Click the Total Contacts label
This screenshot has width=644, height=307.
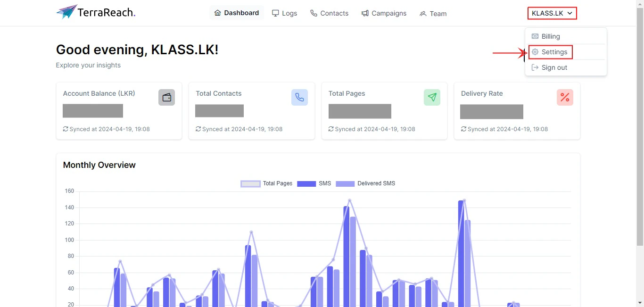(219, 93)
